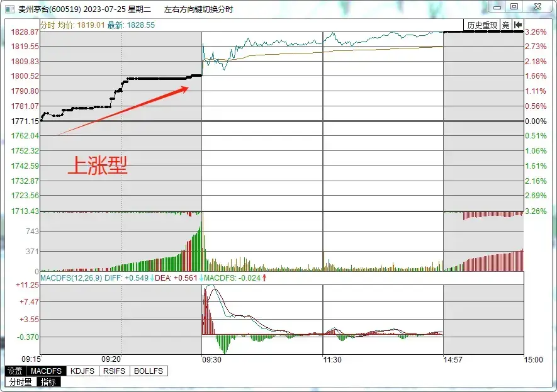This screenshot has height=392, width=557.
Task: Click the window icon beside 贵州茅台 title
Action: coord(10,9)
